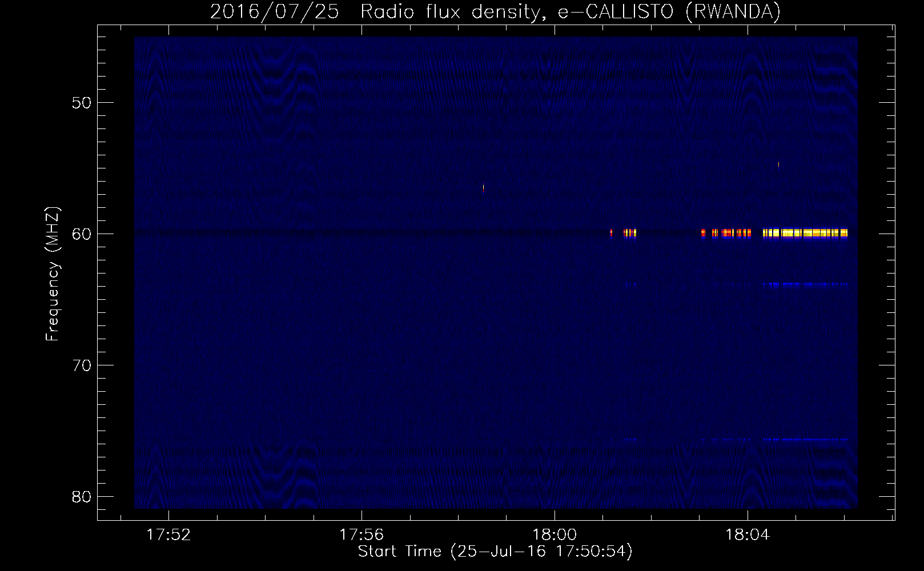Click the isolated spike near 56 MHz at 17:58
This screenshot has height=571, width=924.
click(x=483, y=188)
